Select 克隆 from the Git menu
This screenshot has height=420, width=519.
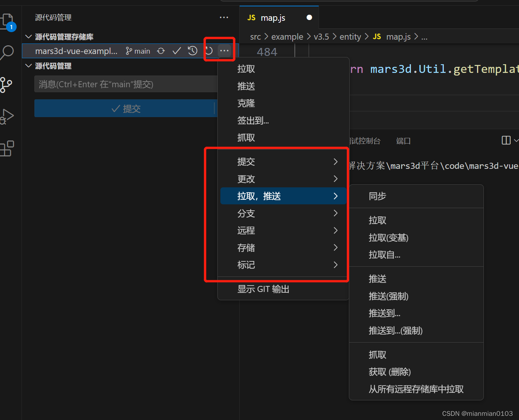246,103
